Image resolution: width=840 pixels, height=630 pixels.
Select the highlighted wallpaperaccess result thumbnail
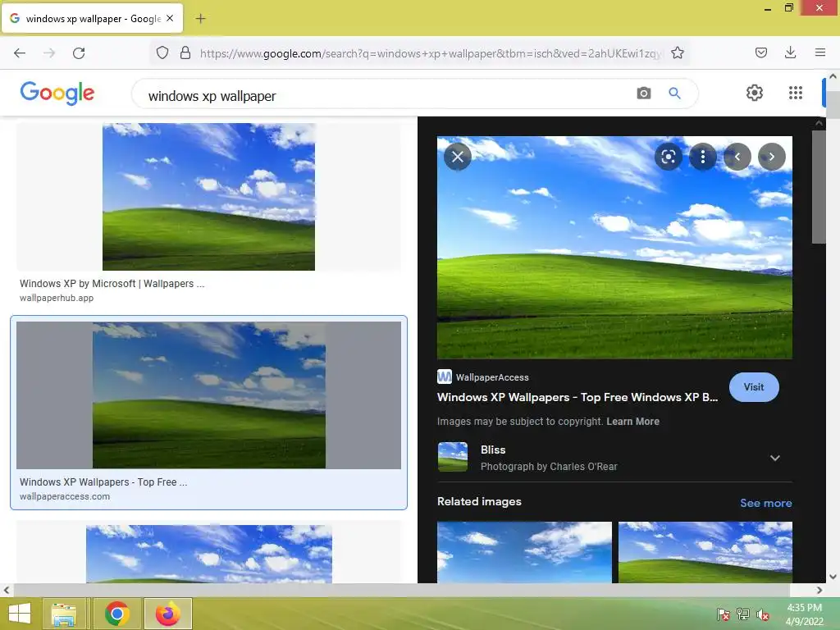click(208, 395)
